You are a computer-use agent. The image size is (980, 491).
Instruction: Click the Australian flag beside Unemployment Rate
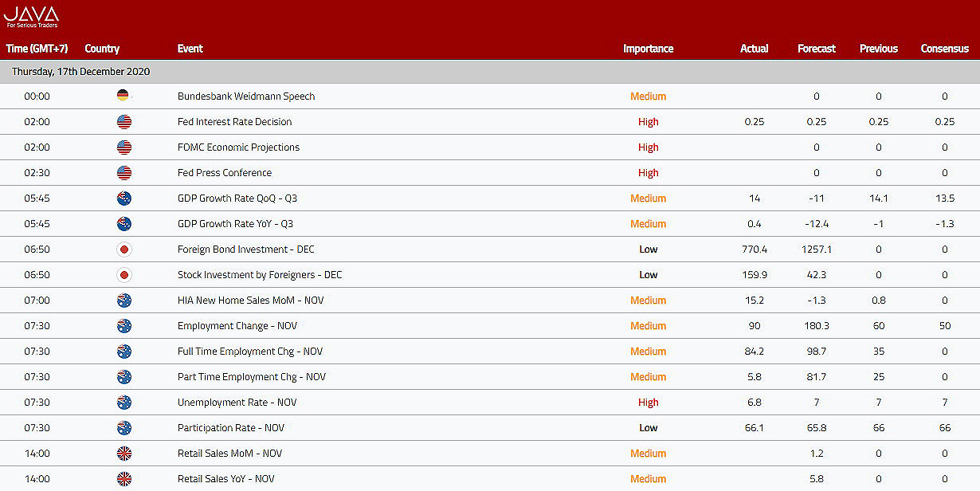point(123,403)
